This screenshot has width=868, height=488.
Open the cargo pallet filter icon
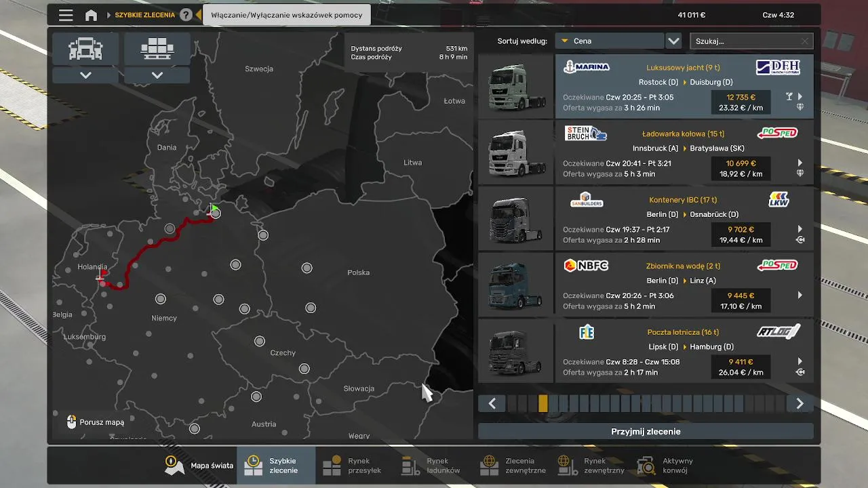pos(157,49)
